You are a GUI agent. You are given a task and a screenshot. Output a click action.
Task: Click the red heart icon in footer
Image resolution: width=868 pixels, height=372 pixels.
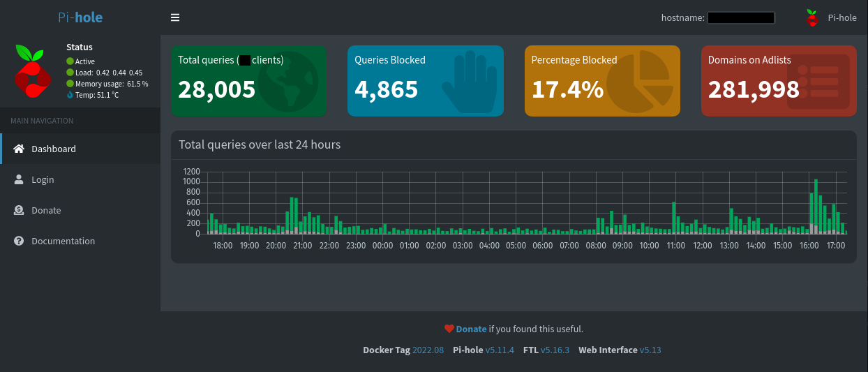(449, 329)
